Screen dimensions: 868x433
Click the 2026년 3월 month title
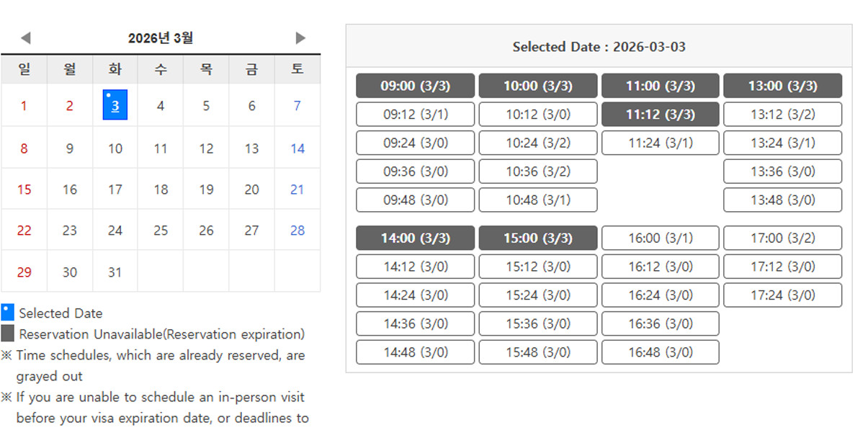(x=161, y=38)
